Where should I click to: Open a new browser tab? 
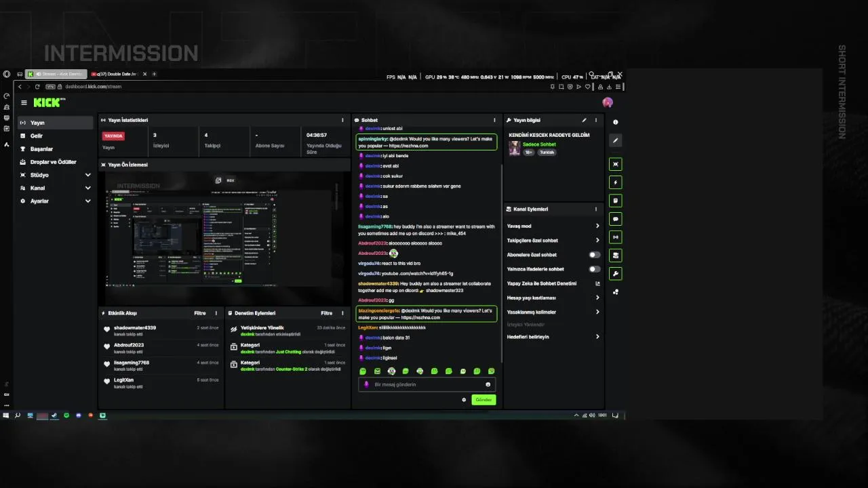[x=154, y=74]
